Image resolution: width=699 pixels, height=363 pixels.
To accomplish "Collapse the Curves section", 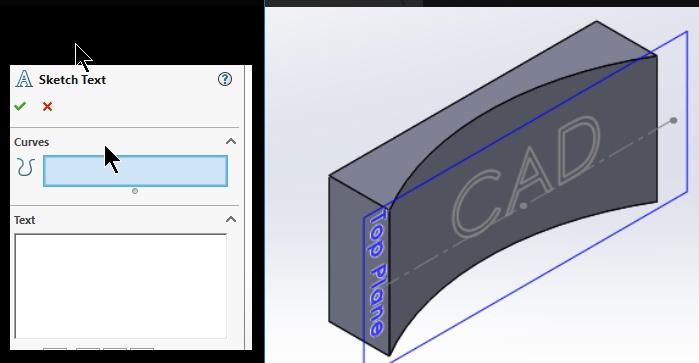I will pos(231,141).
